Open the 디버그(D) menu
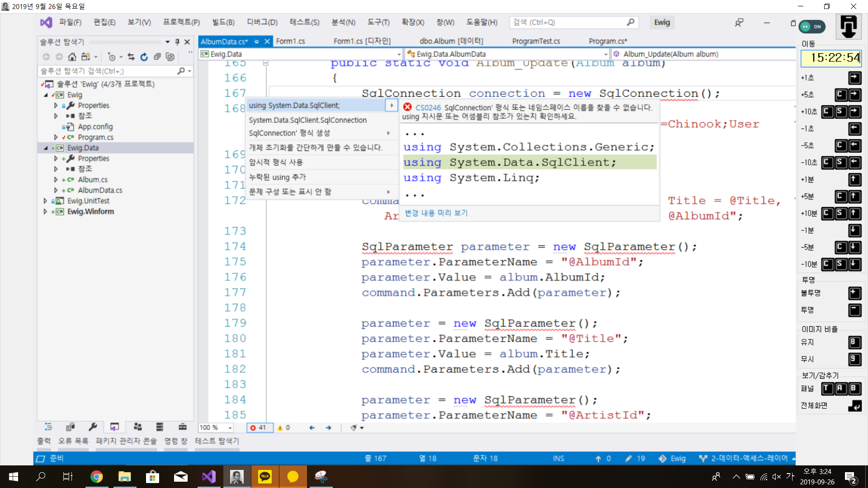The width and height of the screenshot is (868, 488). click(x=262, y=22)
